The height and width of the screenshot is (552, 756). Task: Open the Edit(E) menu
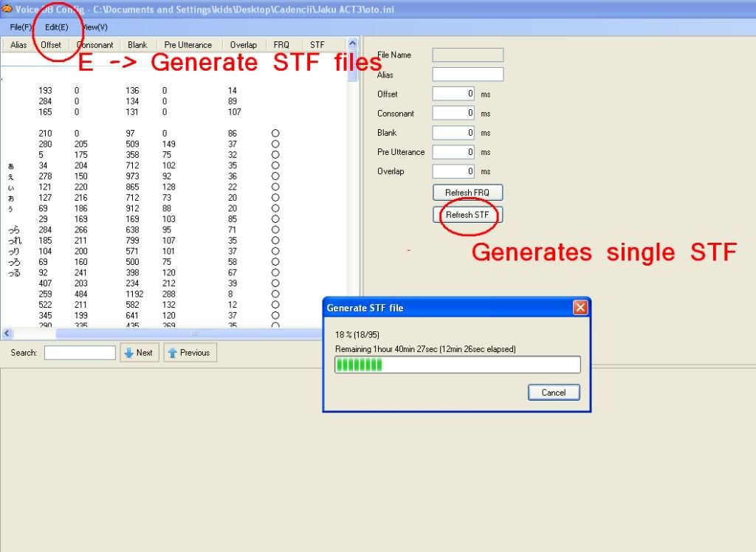[56, 27]
